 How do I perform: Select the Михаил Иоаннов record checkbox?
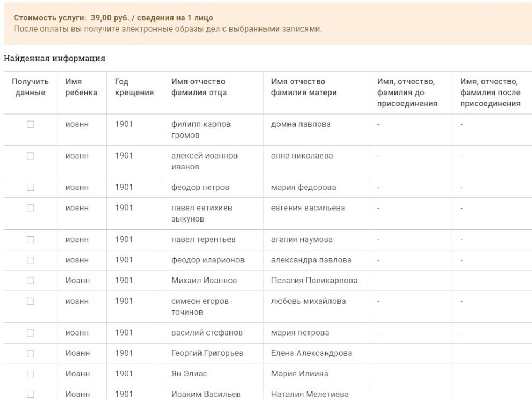pyautogui.click(x=31, y=281)
